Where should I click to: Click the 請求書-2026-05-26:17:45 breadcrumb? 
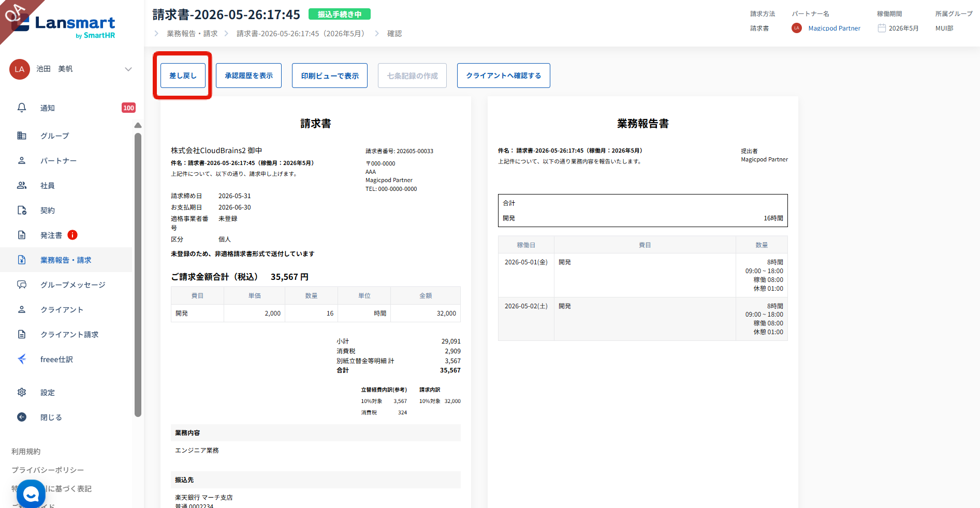pos(302,34)
